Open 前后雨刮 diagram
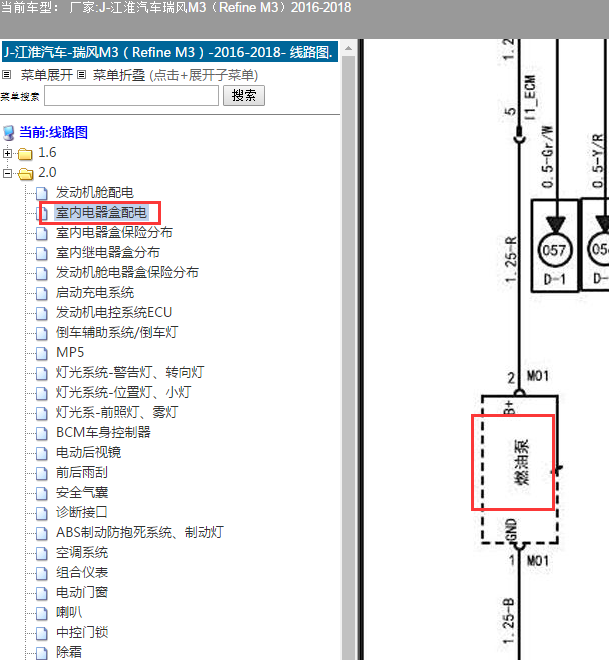The image size is (609, 660). click(x=82, y=472)
